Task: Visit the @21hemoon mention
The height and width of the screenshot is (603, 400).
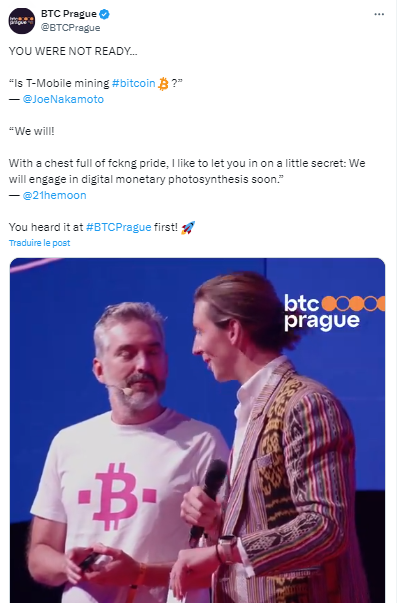Action: click(x=54, y=195)
